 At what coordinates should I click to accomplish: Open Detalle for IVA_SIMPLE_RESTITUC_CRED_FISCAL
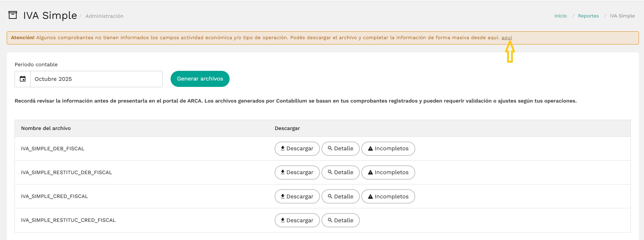pos(340,220)
